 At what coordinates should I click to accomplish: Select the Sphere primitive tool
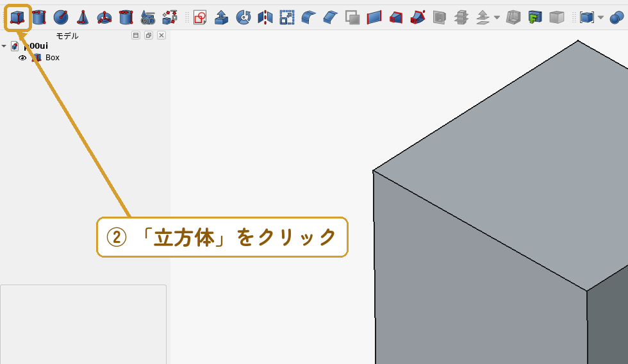pyautogui.click(x=61, y=17)
